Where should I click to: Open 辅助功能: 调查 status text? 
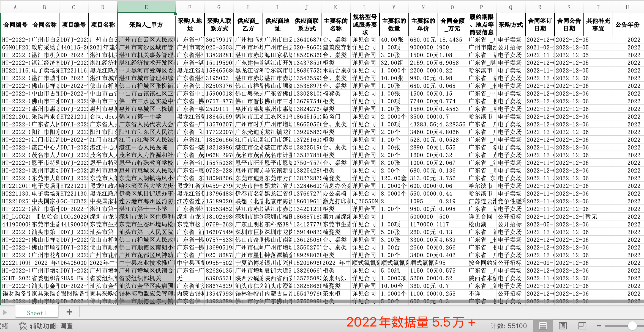tap(51, 326)
